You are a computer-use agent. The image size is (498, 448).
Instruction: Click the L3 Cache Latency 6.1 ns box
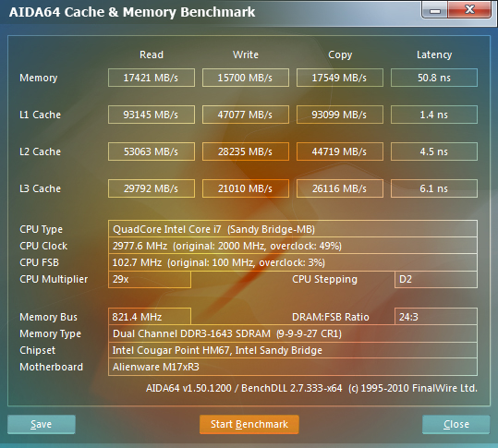[x=434, y=188]
